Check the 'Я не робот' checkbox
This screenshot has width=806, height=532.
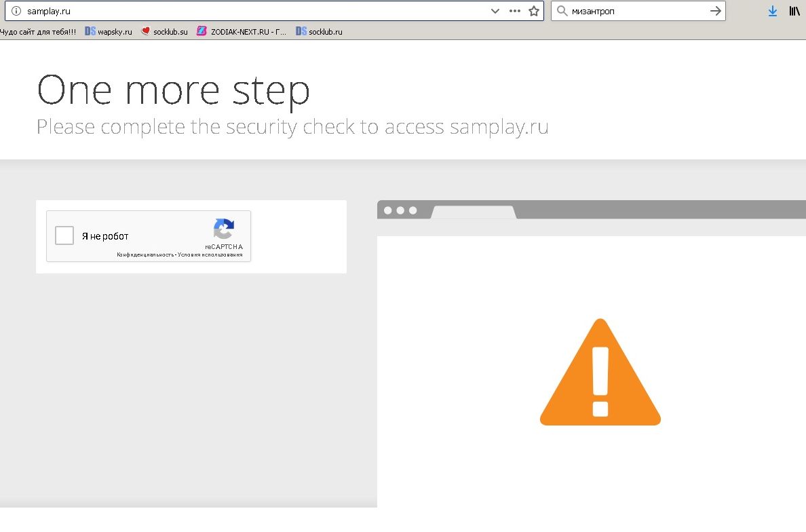coord(64,235)
